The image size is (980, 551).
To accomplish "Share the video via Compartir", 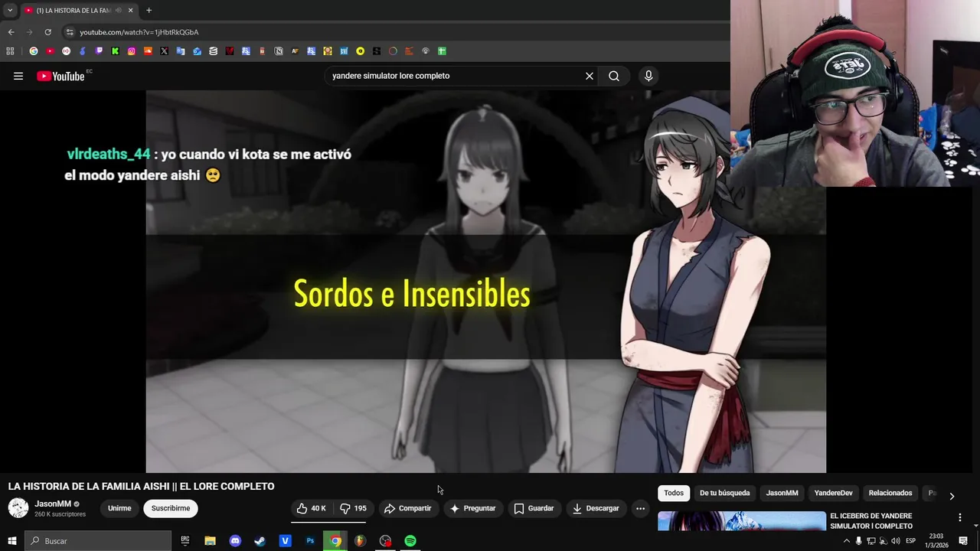I will 408,508.
